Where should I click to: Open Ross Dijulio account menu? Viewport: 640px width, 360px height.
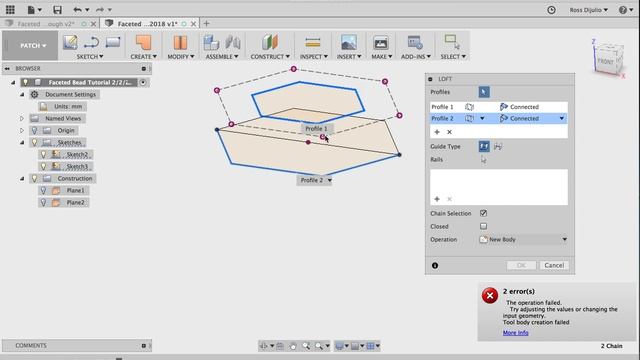click(589, 10)
